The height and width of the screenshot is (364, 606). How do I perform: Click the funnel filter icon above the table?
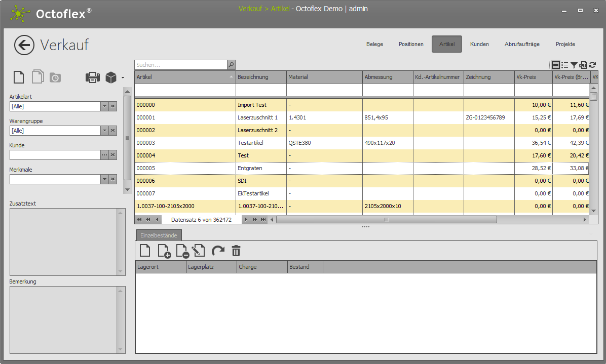click(574, 65)
